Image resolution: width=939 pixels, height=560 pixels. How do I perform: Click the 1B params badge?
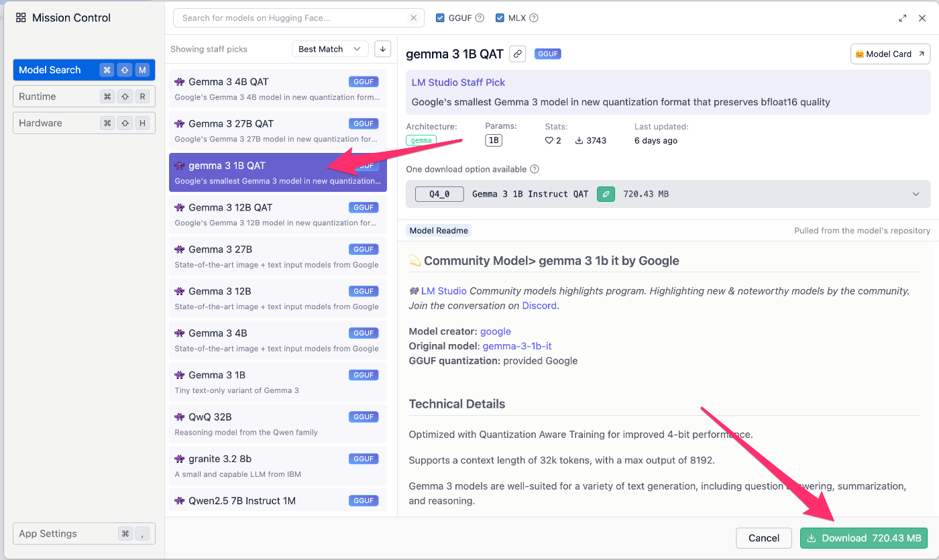pyautogui.click(x=494, y=140)
